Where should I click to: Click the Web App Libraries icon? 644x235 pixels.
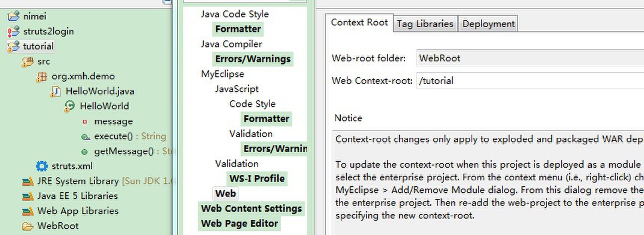coord(28,211)
